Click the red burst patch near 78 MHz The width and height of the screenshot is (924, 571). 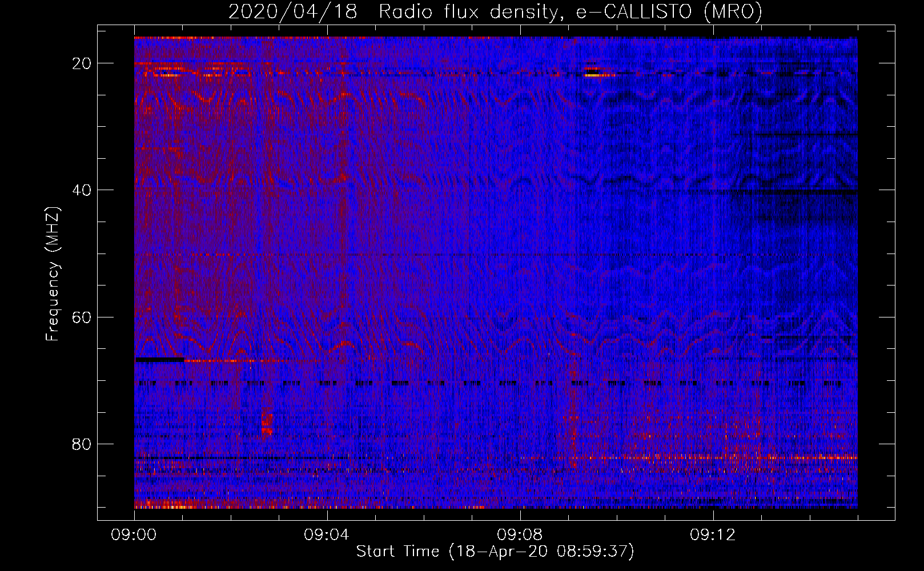click(267, 425)
